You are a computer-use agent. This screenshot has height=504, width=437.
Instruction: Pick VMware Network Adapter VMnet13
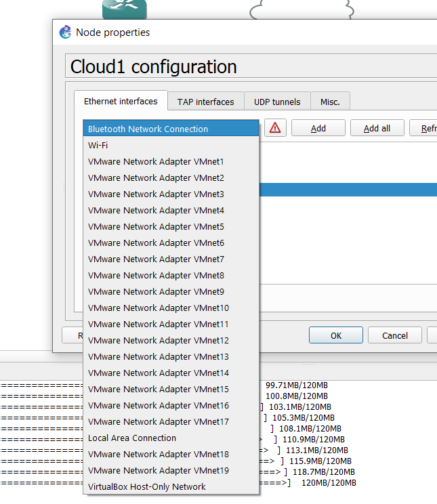pos(171,357)
